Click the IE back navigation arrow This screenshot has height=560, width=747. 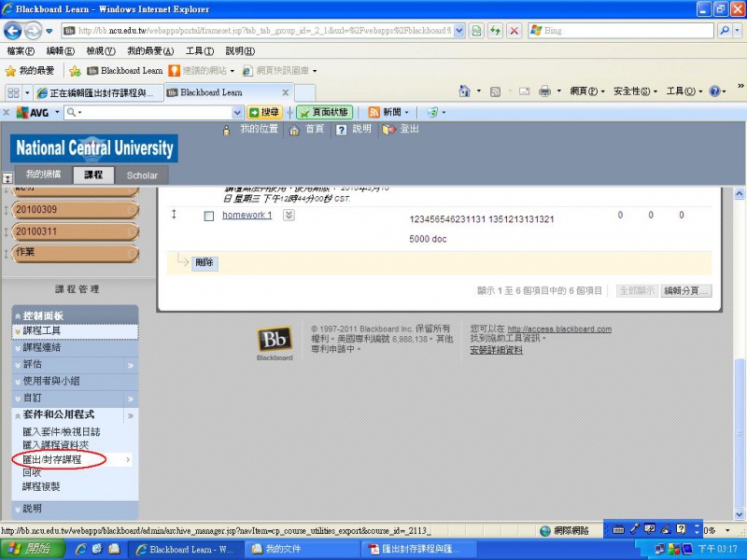coord(15,31)
